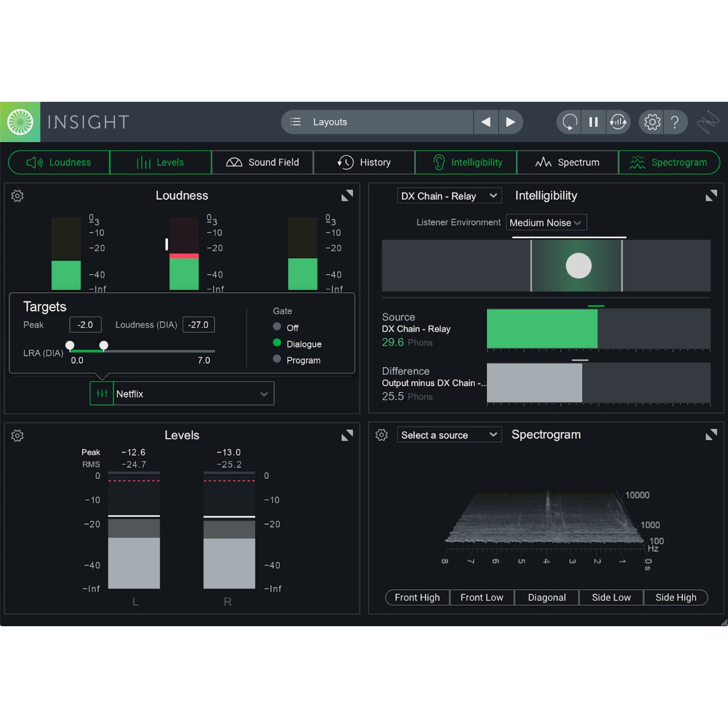
Task: Toggle the Loudness module tab
Action: pos(59,162)
